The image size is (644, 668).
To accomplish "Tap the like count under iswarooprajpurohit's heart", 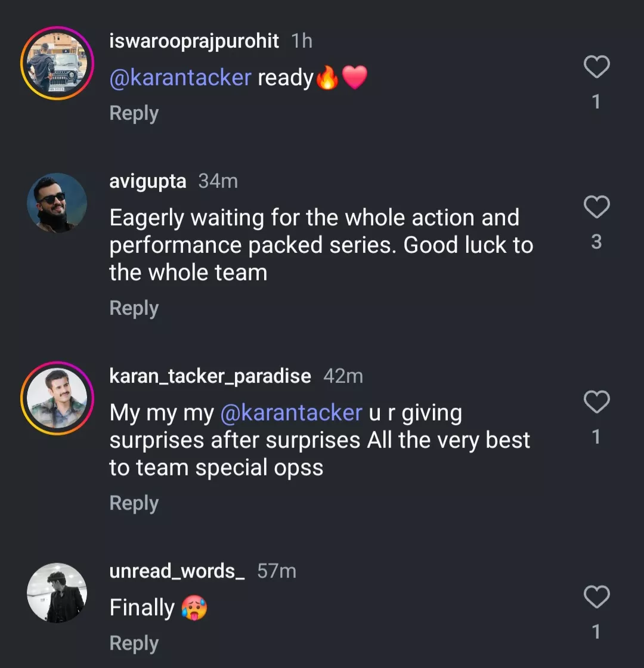I will point(596,102).
